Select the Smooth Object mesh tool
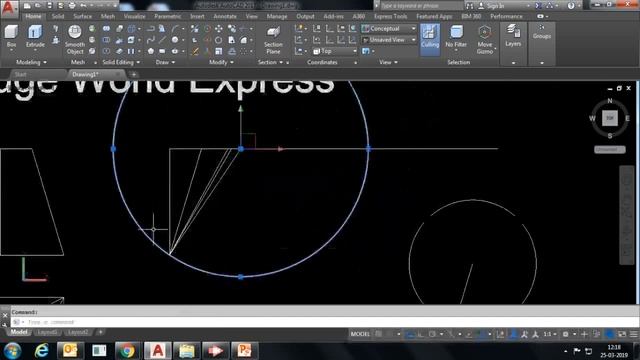Image resolution: width=640 pixels, height=360 pixels. click(75, 39)
